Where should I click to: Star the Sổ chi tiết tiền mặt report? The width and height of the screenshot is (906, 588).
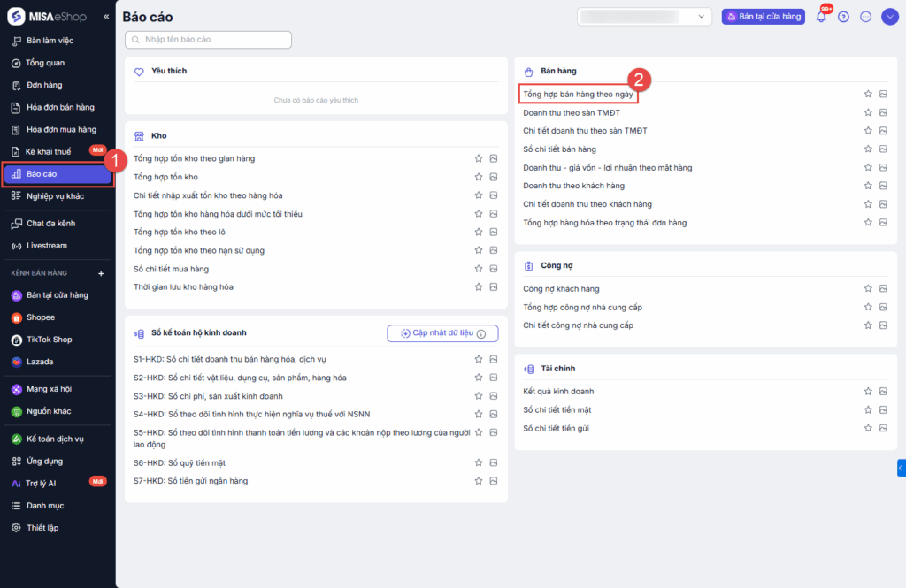(x=868, y=410)
